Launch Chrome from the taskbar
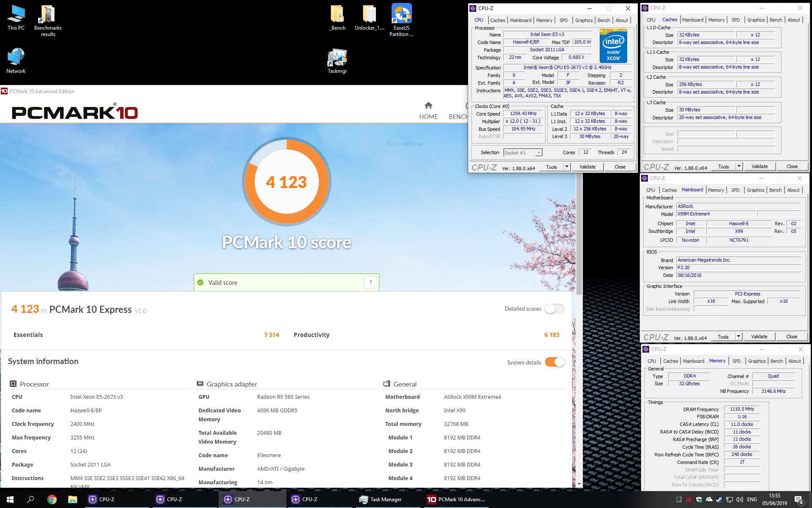Screen dimensions: 812x508 (52, 500)
